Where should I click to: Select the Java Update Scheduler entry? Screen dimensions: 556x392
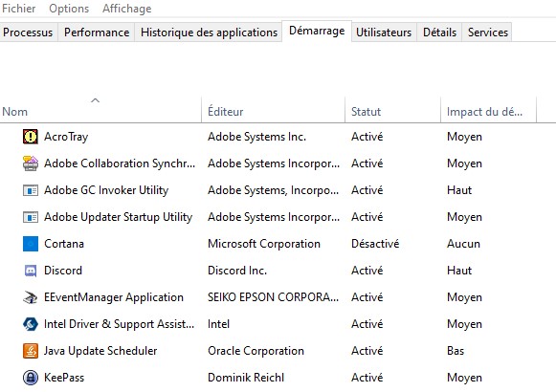100,351
